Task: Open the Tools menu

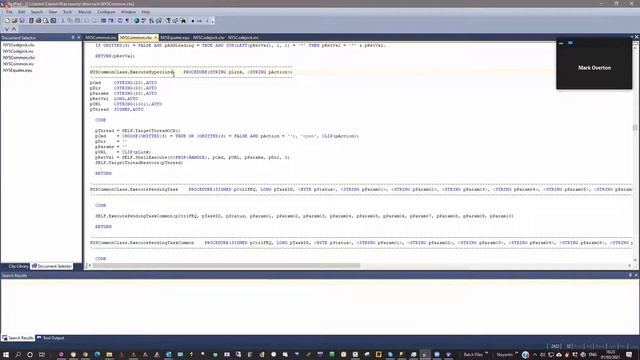Action: tap(67, 12)
